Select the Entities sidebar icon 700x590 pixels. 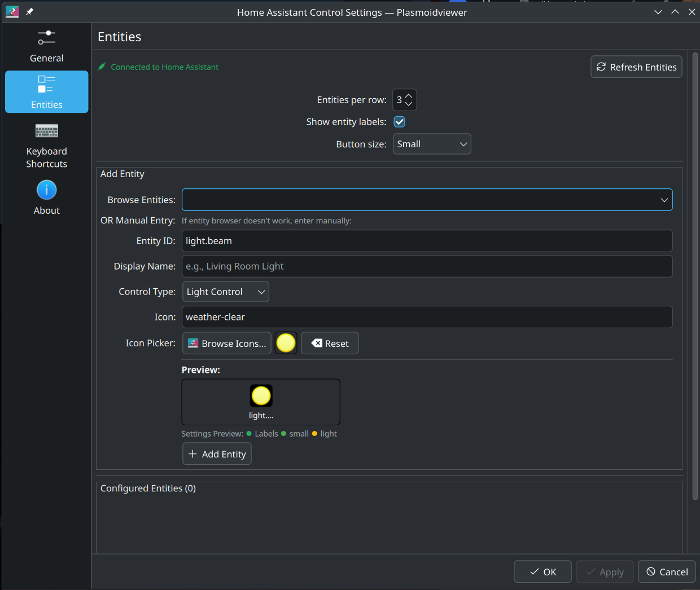[x=46, y=85]
